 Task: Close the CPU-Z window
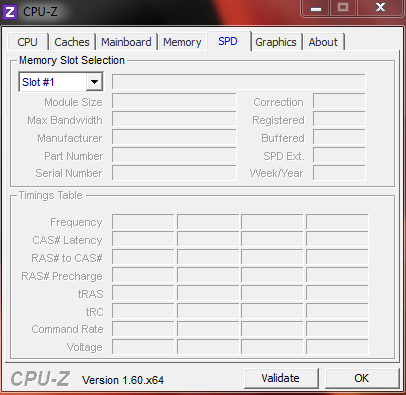pos(380,8)
